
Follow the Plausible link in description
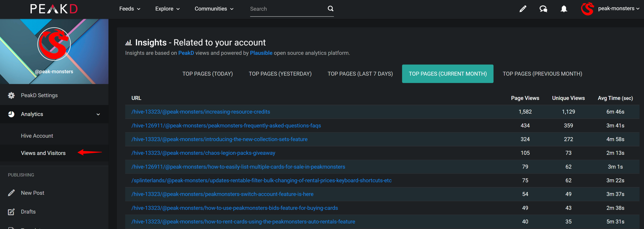pyautogui.click(x=261, y=53)
